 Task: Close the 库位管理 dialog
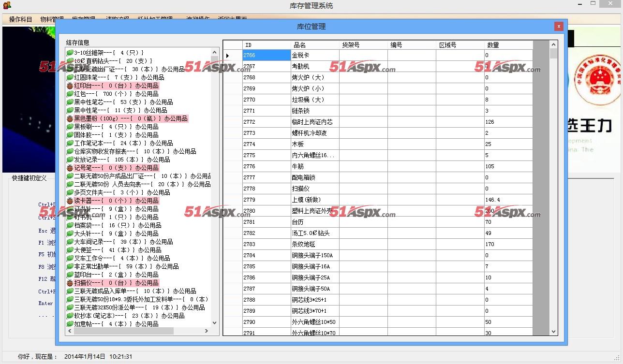[559, 26]
